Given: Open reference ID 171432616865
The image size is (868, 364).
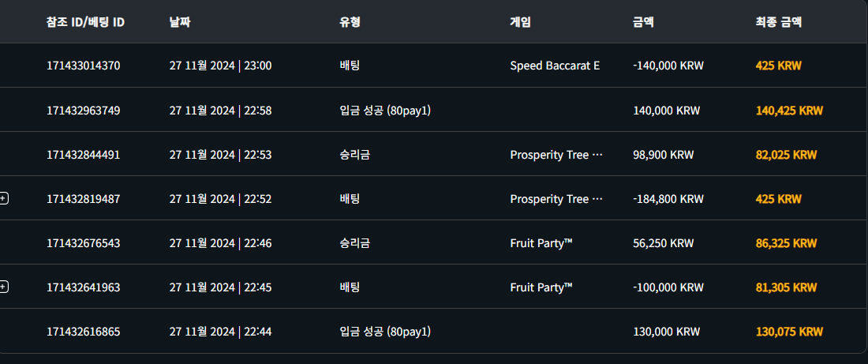Looking at the screenshot, I should [x=83, y=332].
